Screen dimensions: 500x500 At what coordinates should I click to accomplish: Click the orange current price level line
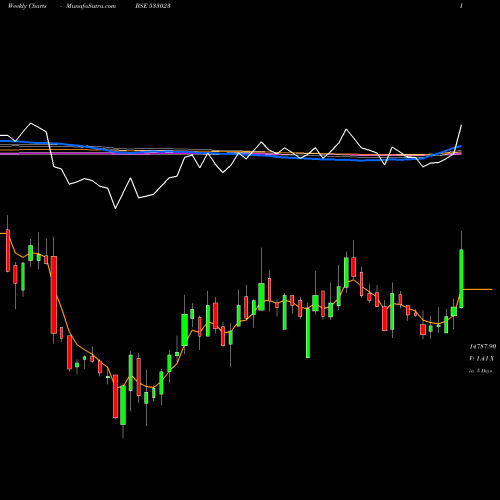[478, 289]
